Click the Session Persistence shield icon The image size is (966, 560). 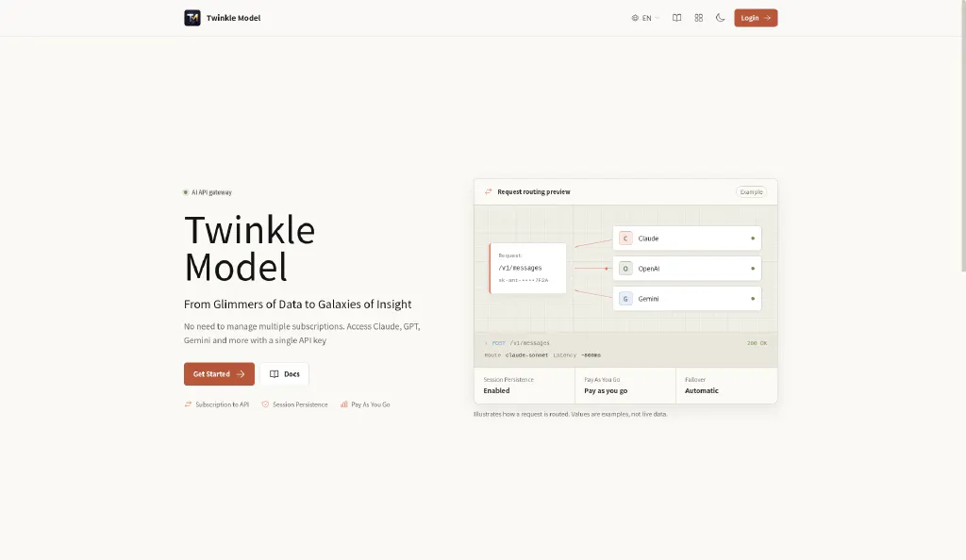265,404
